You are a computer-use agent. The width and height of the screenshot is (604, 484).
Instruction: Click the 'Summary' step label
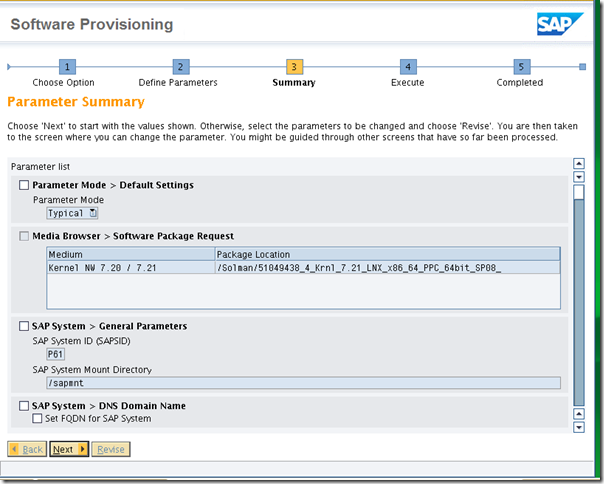point(294,82)
